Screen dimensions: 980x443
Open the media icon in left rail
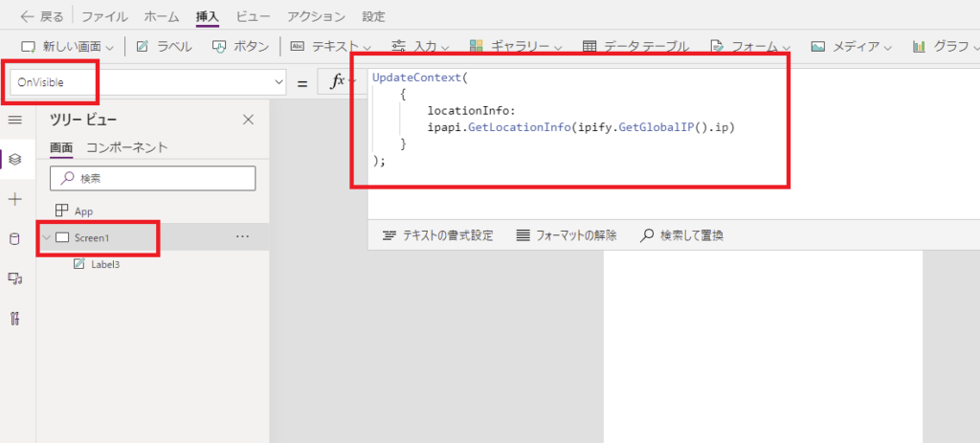pyautogui.click(x=15, y=278)
